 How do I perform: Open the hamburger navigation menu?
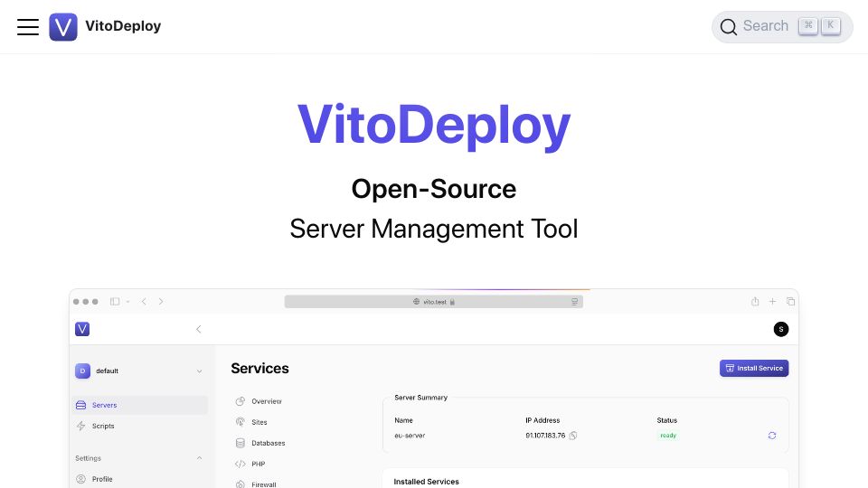point(28,26)
